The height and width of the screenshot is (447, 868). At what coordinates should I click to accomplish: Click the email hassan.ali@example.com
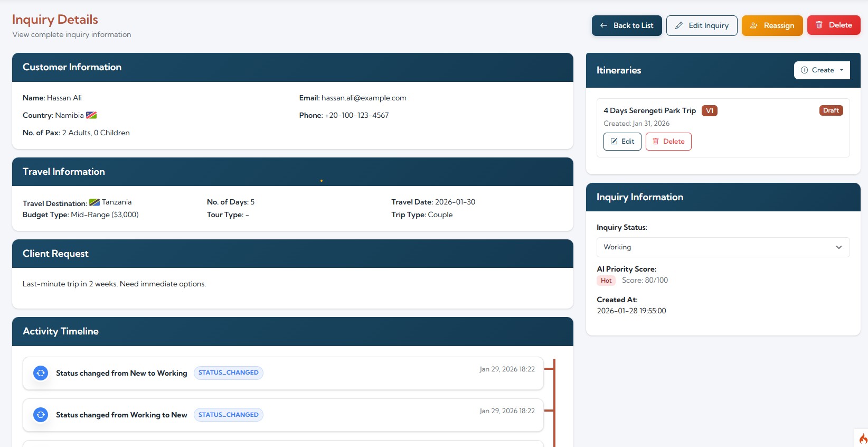[x=364, y=98]
